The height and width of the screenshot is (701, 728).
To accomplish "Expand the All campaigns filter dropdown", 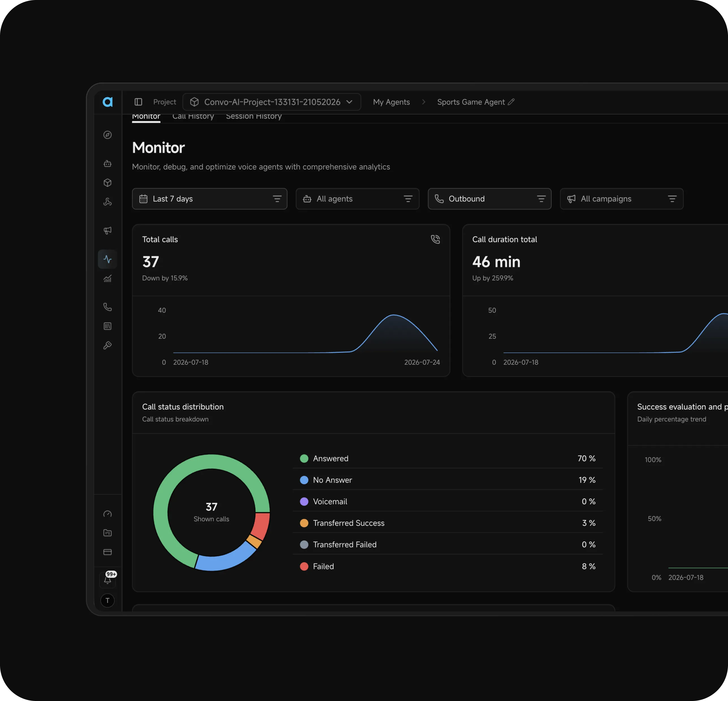I will (621, 199).
